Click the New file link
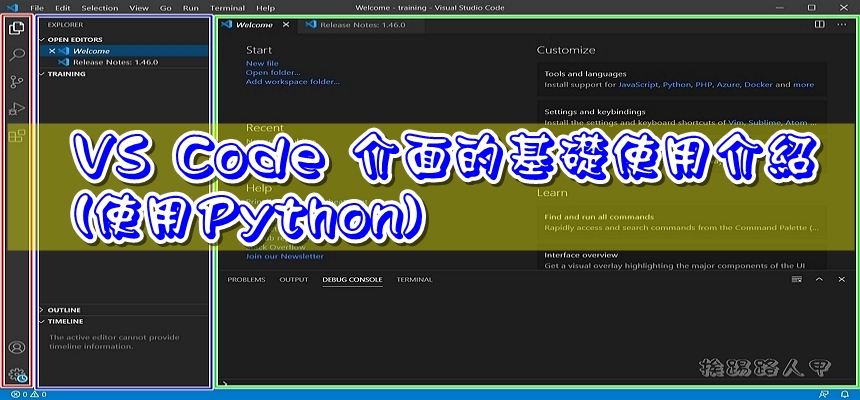Image resolution: width=860 pixels, height=400 pixels. 262,64
